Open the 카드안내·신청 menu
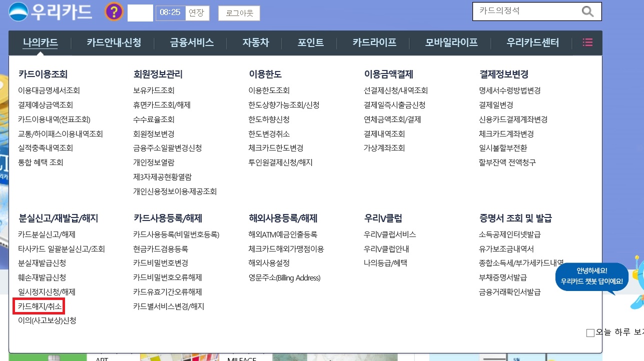 pyautogui.click(x=114, y=42)
